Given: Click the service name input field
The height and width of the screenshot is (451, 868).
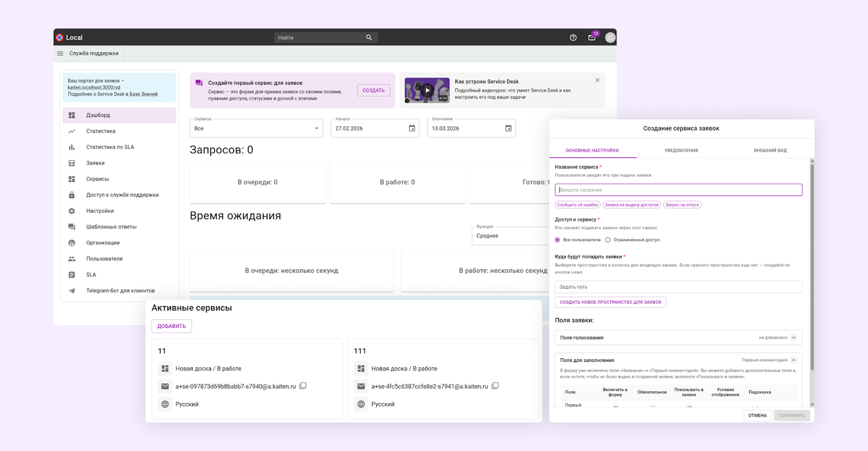Looking at the screenshot, I should [x=678, y=190].
